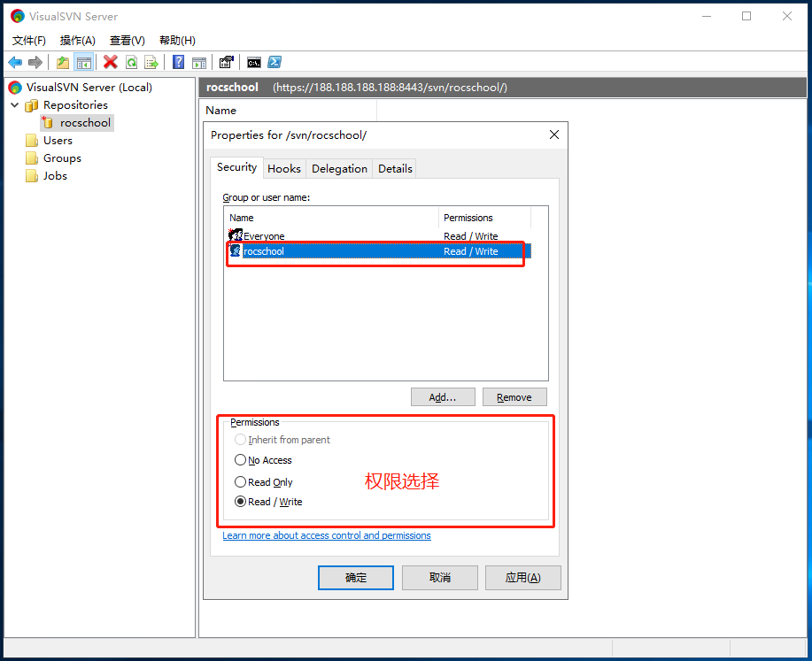Select the Groups node in tree
Image resolution: width=812 pixels, height=661 pixels.
[62, 158]
